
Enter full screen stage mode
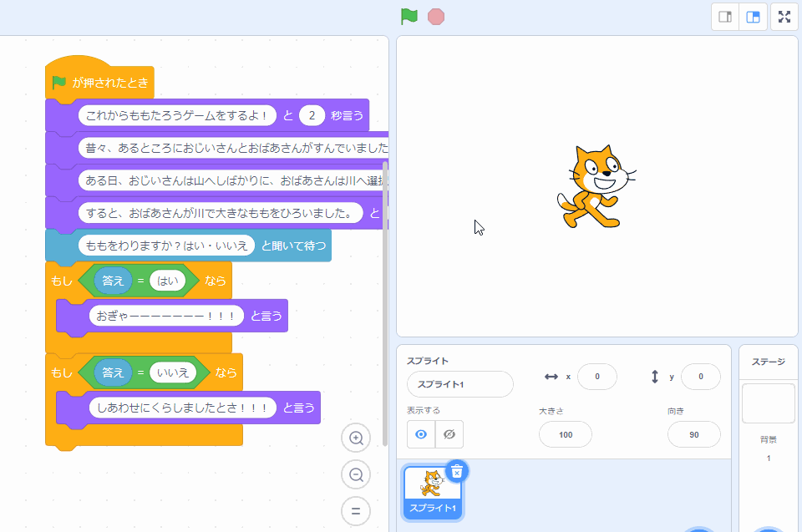click(x=784, y=17)
